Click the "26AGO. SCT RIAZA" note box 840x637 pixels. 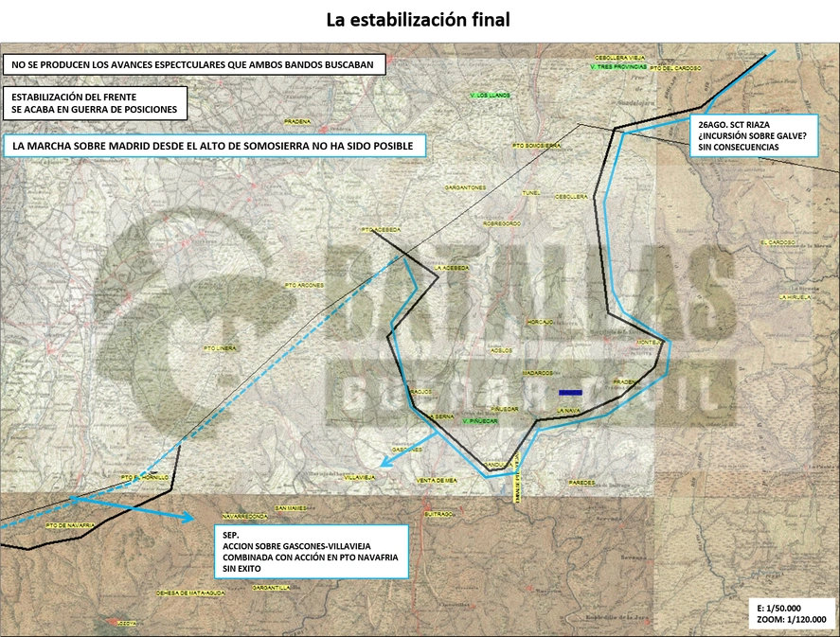(754, 136)
